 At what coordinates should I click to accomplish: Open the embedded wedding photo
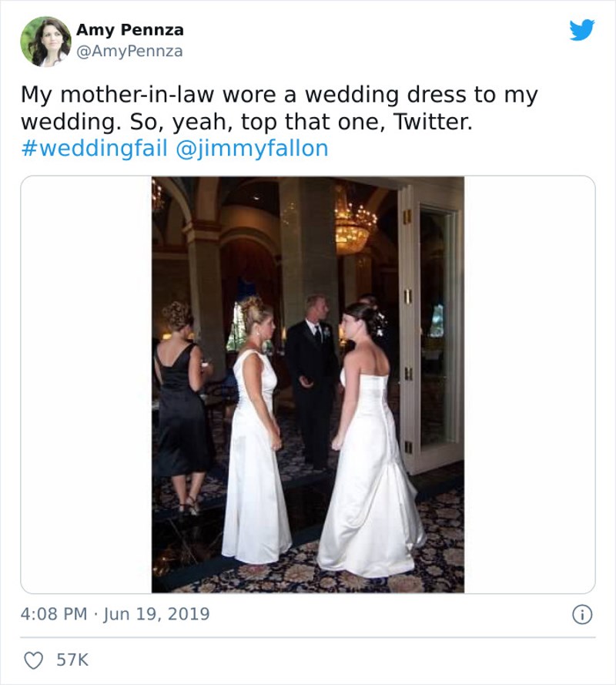[308, 385]
